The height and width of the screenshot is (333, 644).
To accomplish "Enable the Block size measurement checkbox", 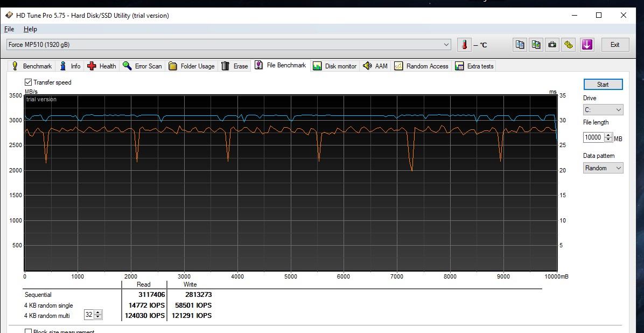I will tap(29, 331).
